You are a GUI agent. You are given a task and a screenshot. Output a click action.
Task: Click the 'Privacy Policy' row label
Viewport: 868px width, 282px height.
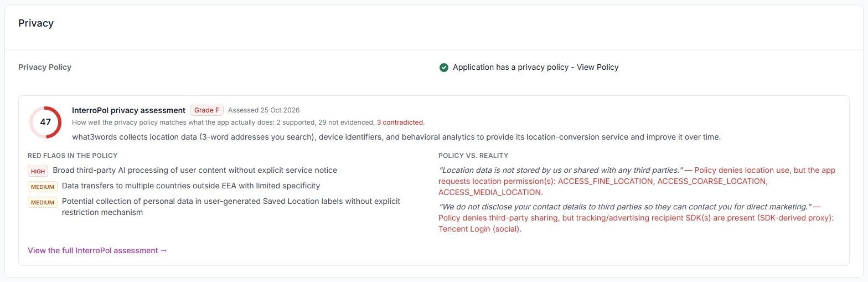(45, 67)
